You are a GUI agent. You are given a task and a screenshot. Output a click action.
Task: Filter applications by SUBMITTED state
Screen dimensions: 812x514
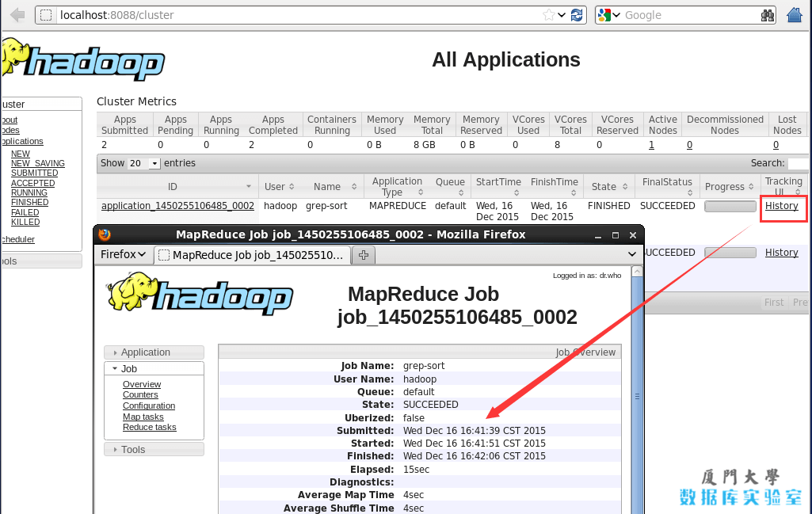click(35, 173)
